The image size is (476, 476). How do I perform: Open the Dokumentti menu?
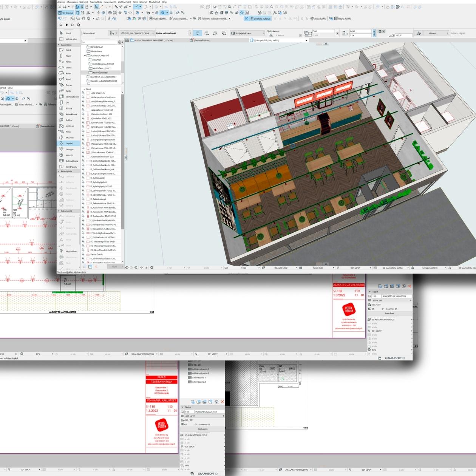(x=110, y=2)
